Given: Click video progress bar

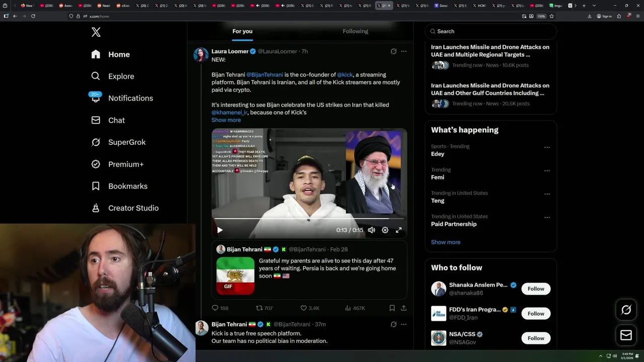Looking at the screenshot, I should (309, 219).
